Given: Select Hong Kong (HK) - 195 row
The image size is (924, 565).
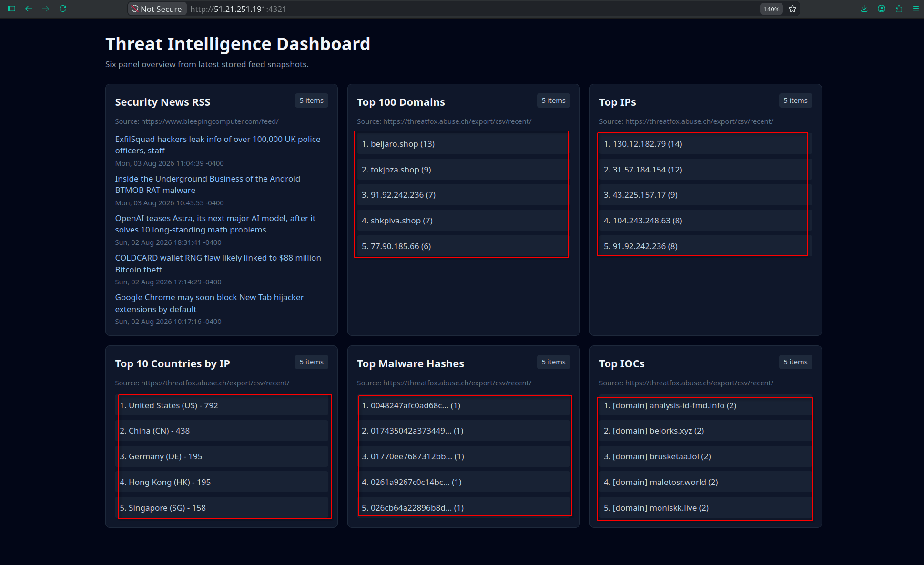Looking at the screenshot, I should tap(222, 482).
